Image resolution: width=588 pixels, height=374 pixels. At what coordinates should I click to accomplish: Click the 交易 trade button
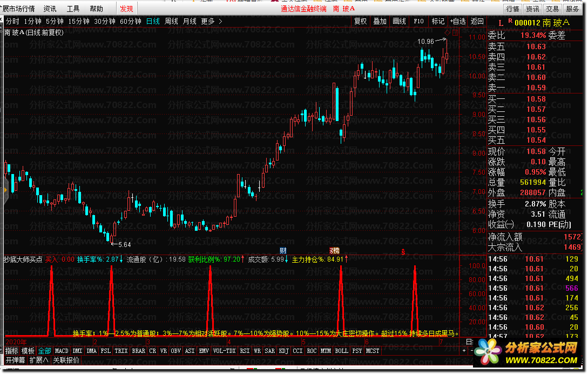[x=552, y=9]
